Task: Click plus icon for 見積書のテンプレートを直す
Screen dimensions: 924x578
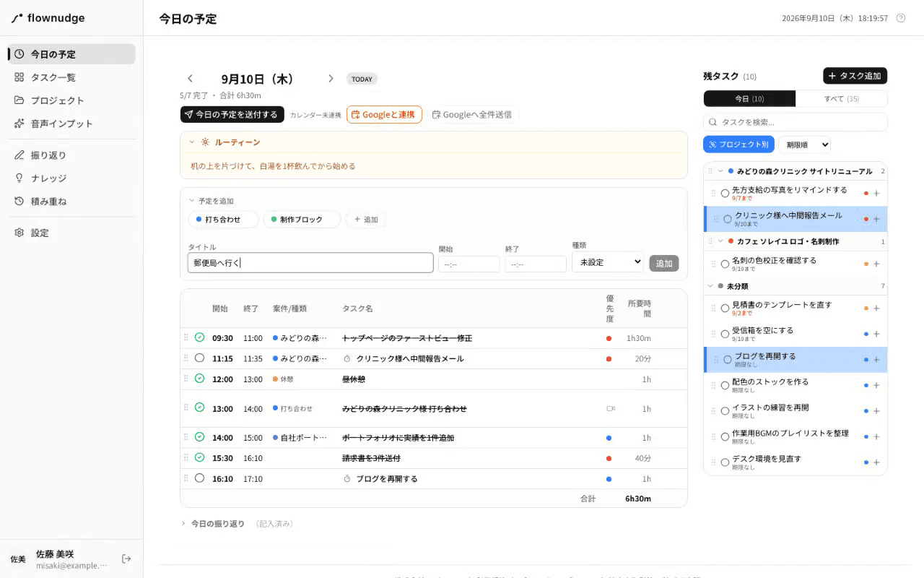Action: point(876,309)
